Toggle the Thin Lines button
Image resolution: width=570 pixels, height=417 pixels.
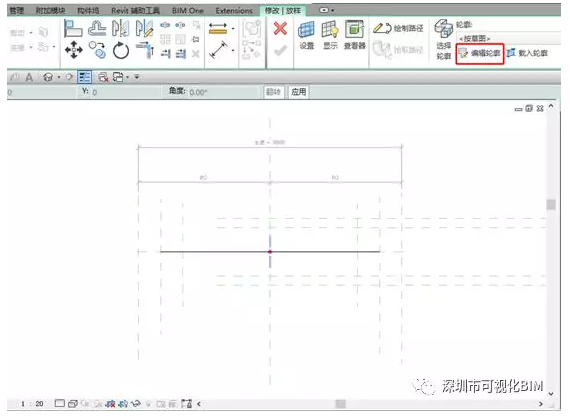(84, 77)
